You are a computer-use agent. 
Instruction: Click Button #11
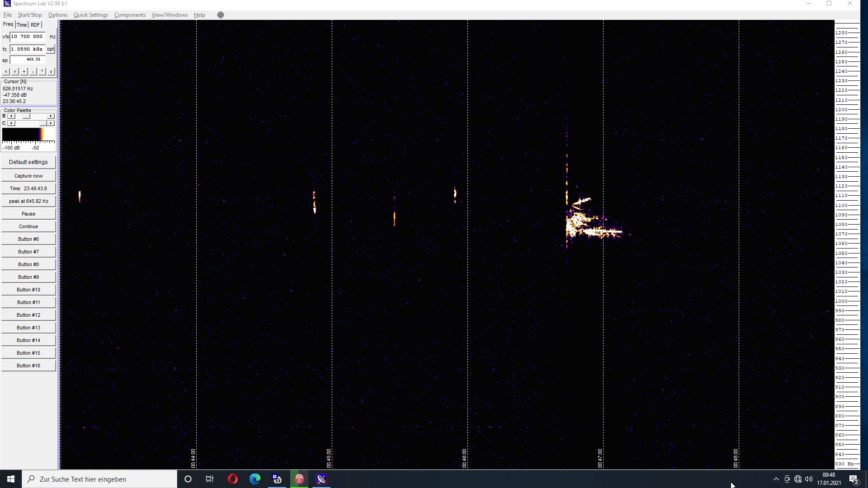(x=28, y=302)
